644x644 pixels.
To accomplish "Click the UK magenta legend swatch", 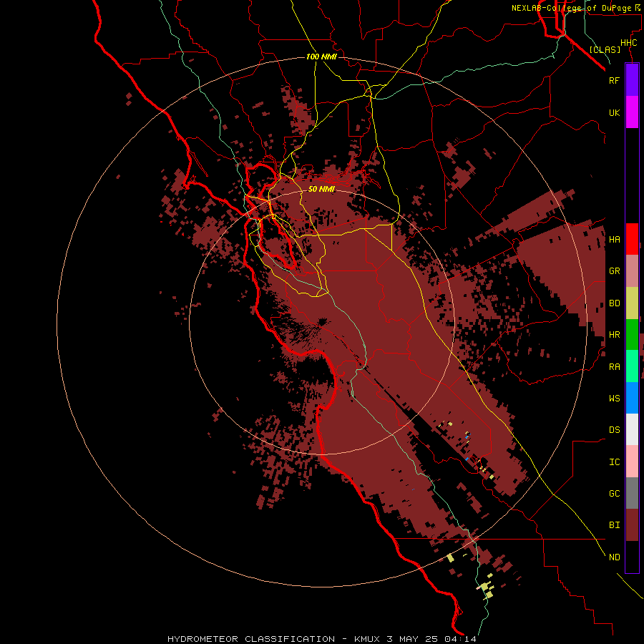I will tap(632, 112).
